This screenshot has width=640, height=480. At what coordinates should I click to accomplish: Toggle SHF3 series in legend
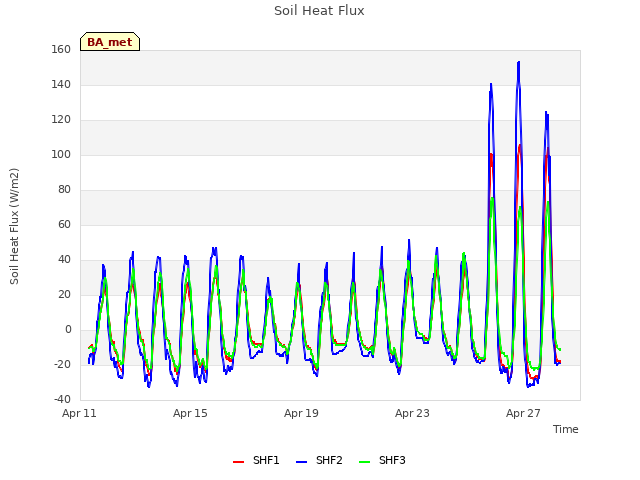(382, 460)
